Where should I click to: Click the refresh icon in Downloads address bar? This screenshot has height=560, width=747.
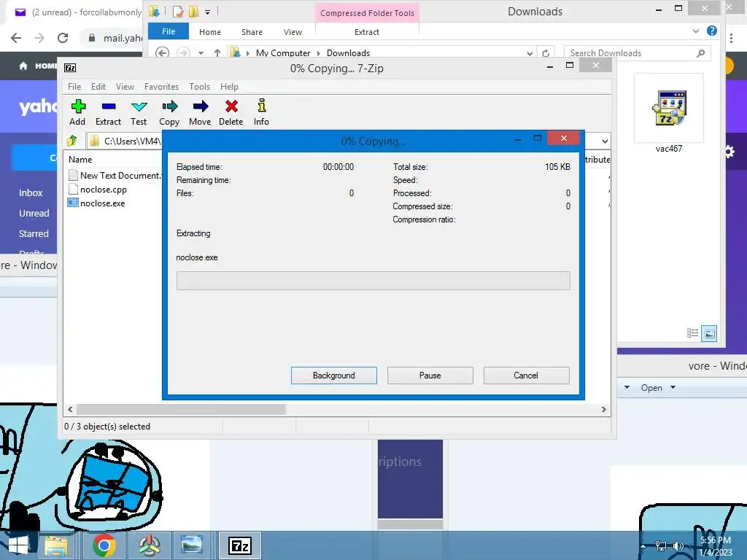[x=546, y=52]
